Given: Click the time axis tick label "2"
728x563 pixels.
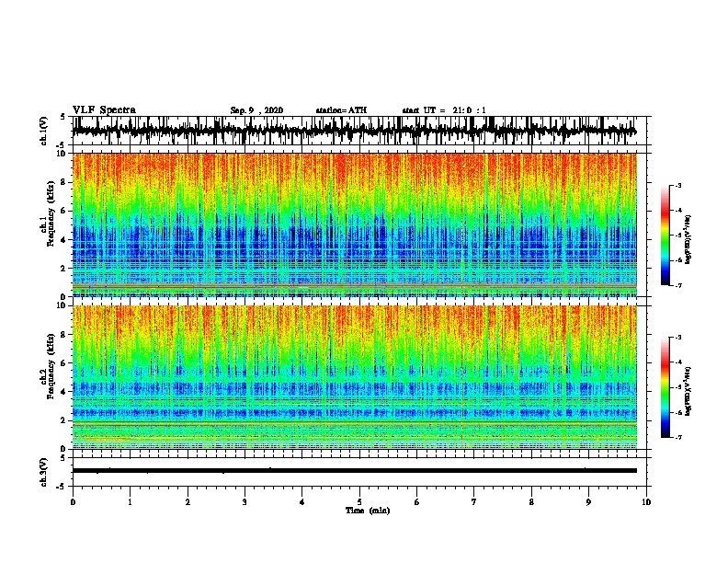Looking at the screenshot, I should 188,502.
